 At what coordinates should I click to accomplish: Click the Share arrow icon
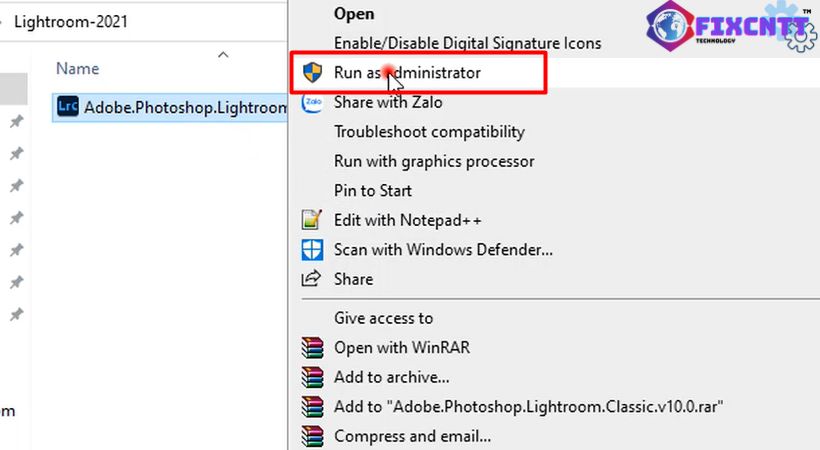(311, 279)
